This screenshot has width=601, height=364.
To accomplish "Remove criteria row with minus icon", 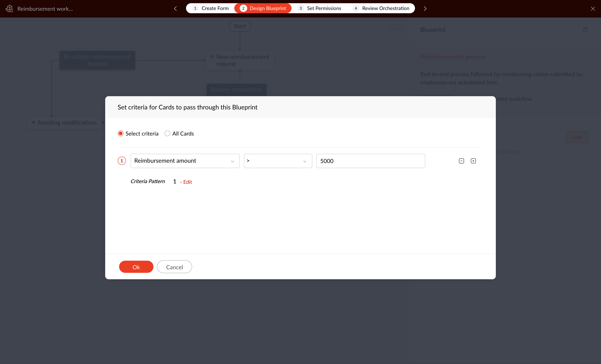I will pyautogui.click(x=461, y=161).
